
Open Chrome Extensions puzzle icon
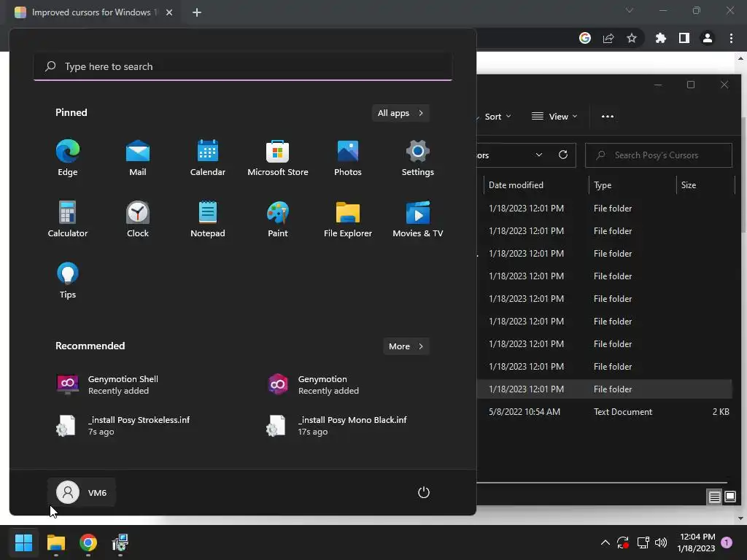[x=661, y=38]
